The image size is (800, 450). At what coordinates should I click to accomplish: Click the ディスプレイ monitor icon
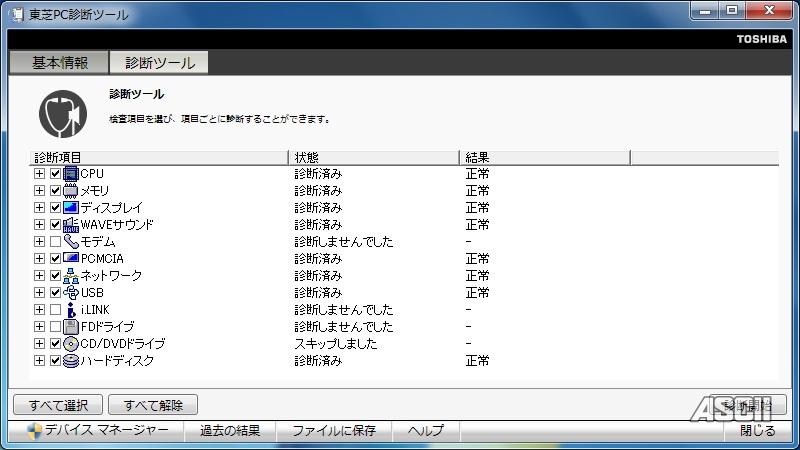tap(71, 208)
